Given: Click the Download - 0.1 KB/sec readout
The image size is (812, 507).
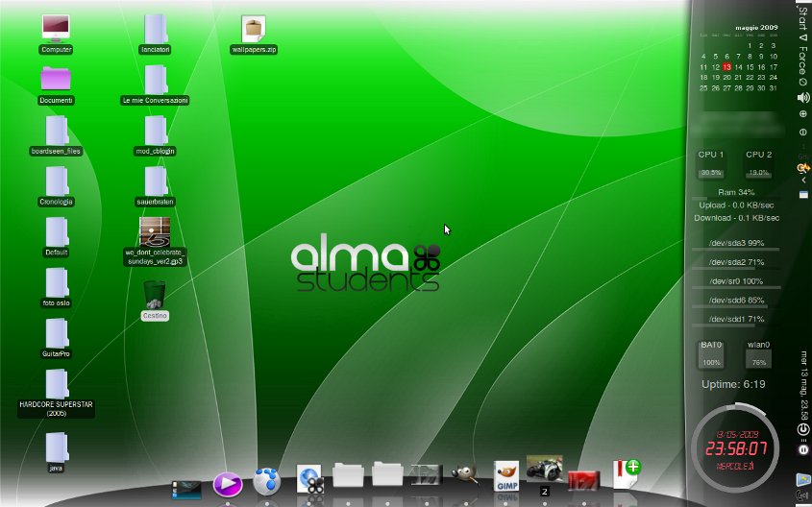Looking at the screenshot, I should pyautogui.click(x=736, y=218).
